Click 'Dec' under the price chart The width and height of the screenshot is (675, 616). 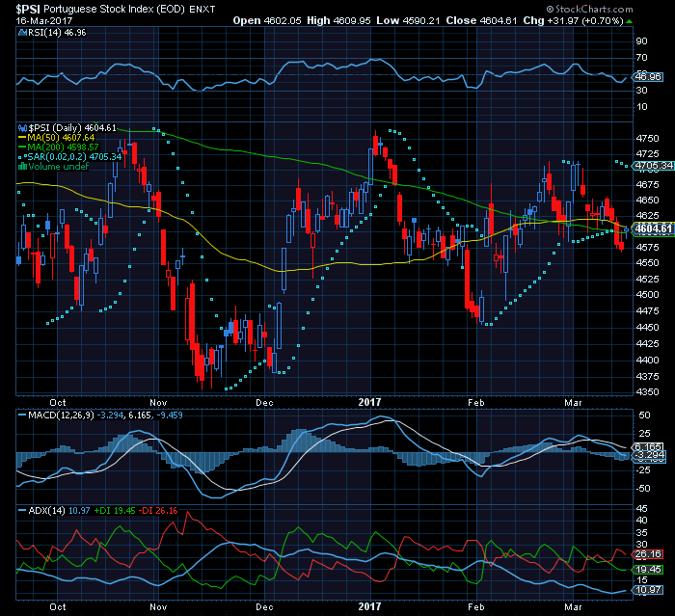[x=264, y=403]
